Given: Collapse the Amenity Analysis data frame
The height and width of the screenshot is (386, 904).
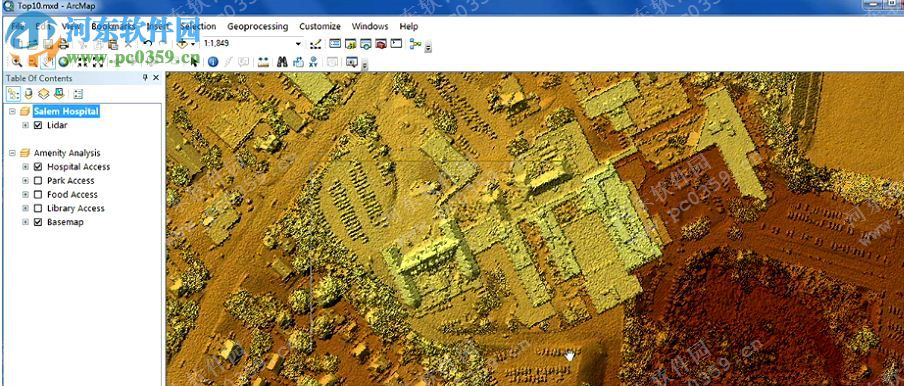Looking at the screenshot, I should [x=12, y=153].
